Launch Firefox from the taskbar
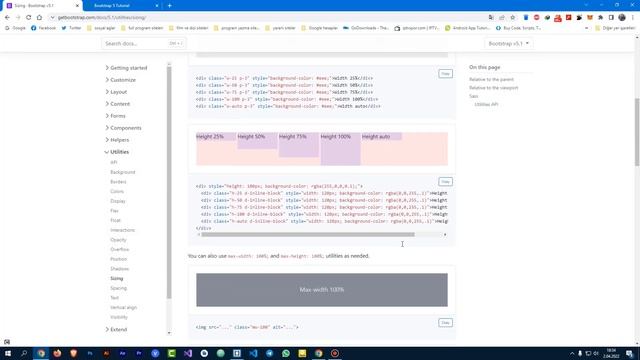 [57, 353]
